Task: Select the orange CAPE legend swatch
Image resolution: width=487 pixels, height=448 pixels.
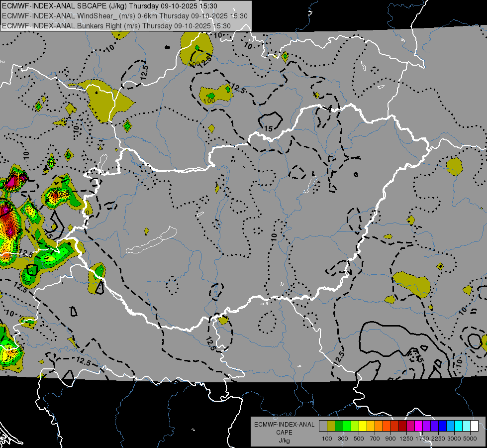Action: 379,426
